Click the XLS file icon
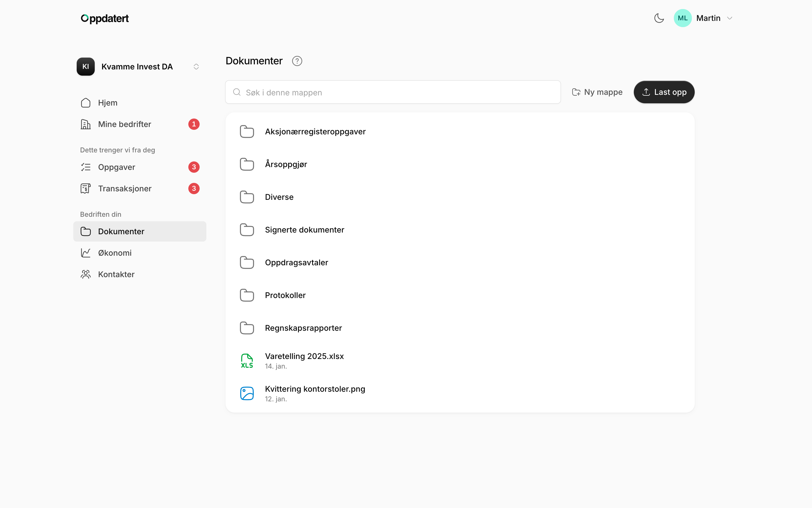The height and width of the screenshot is (508, 812). click(247, 361)
